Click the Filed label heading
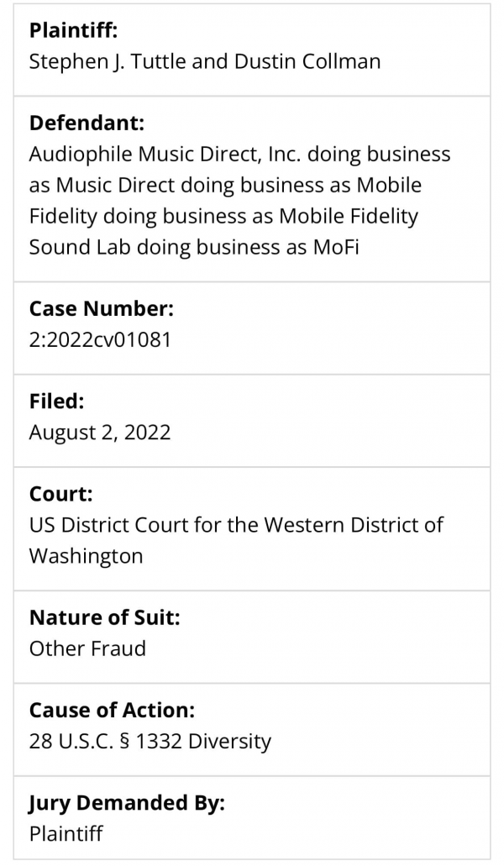Screen dimensions: 504x866 click(x=57, y=401)
